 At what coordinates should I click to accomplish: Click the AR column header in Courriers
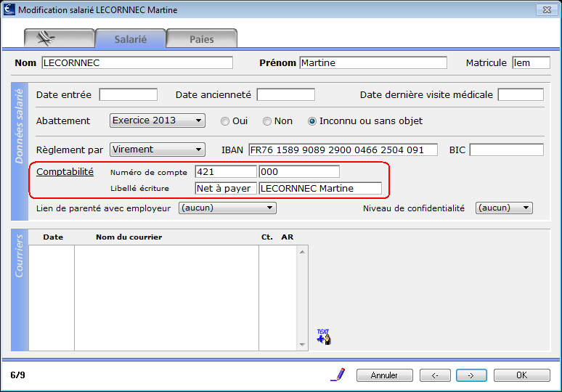click(x=288, y=237)
